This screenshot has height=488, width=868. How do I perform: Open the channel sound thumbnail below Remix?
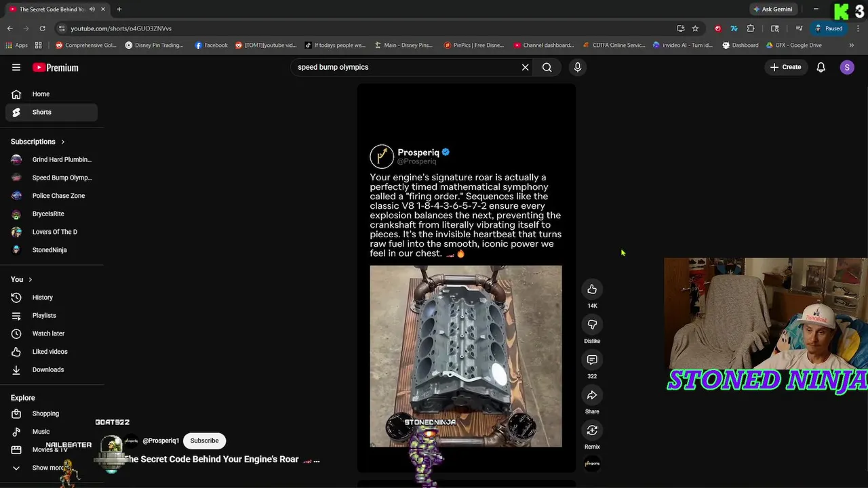pos(592,464)
